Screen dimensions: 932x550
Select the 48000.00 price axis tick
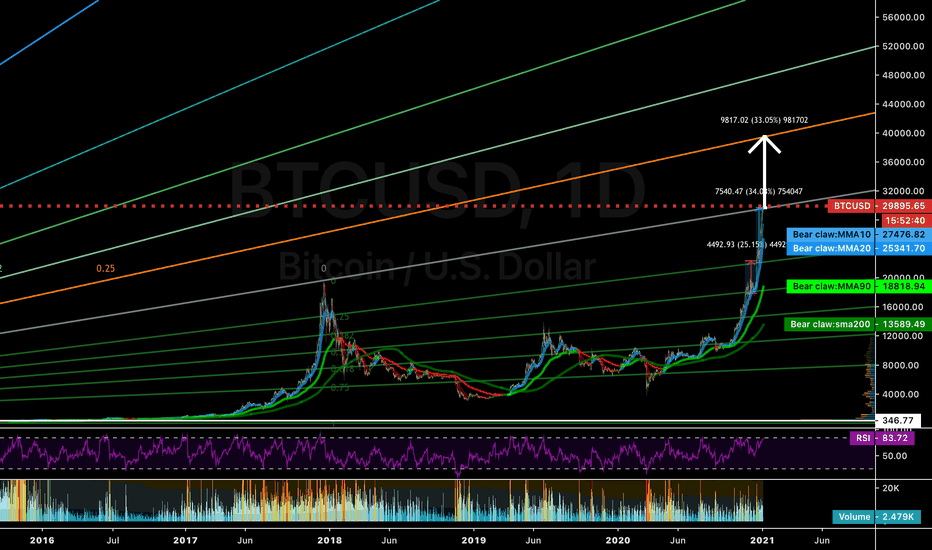[x=903, y=75]
